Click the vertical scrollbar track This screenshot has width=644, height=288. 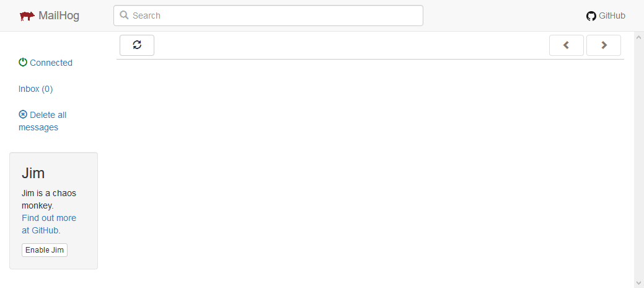(x=638, y=160)
